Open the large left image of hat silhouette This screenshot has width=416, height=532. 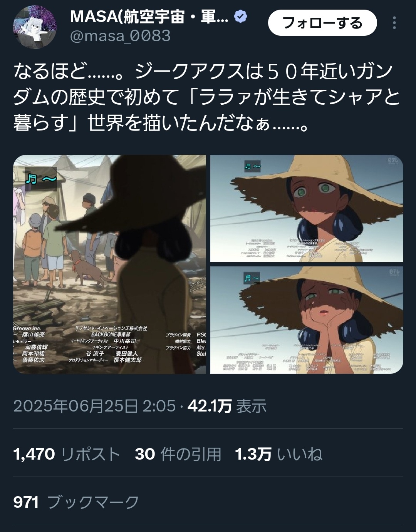[x=110, y=264]
